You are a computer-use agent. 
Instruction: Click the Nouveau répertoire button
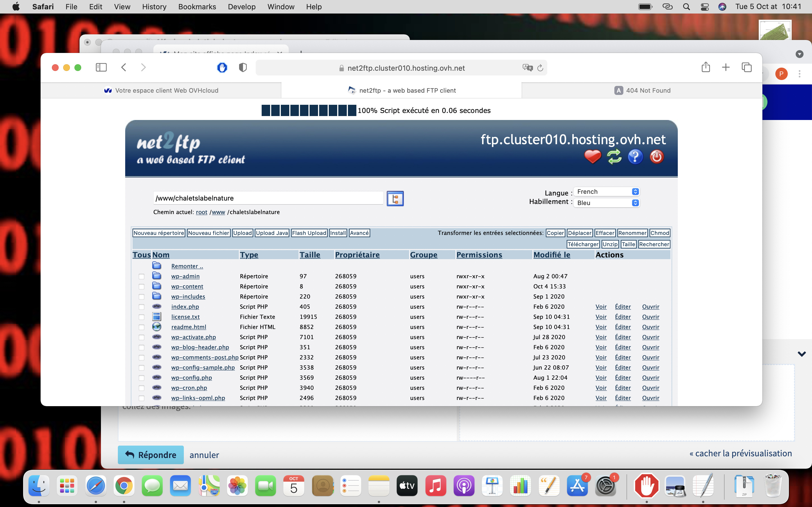pos(159,233)
